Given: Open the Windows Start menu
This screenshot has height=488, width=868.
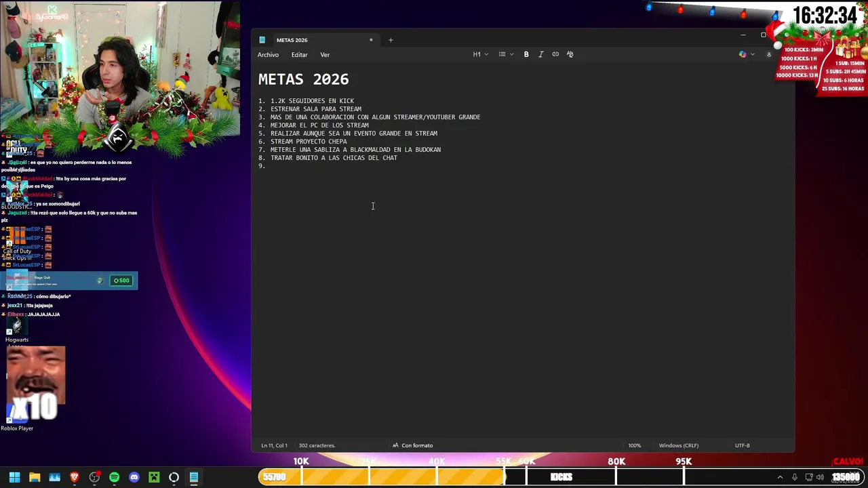Looking at the screenshot, I should click(x=14, y=477).
